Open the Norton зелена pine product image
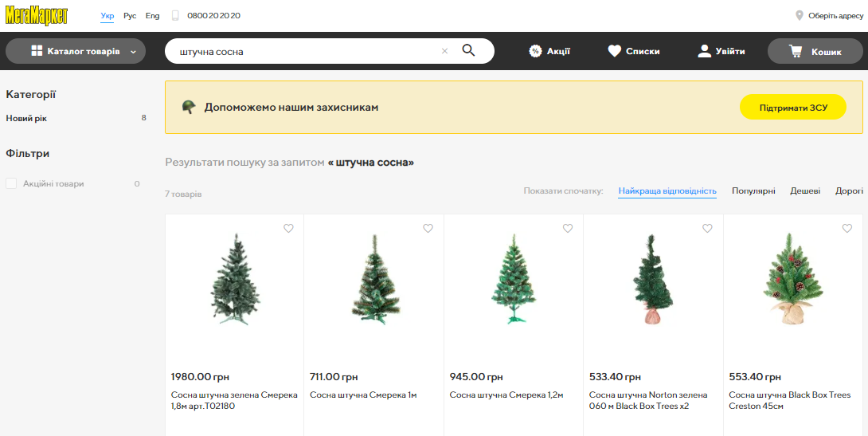The height and width of the screenshot is (436, 868). pos(653,279)
